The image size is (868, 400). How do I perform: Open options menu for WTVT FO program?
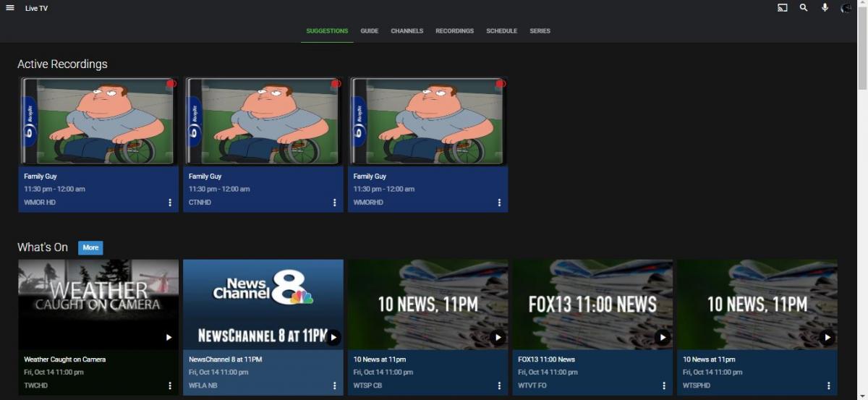coord(664,386)
